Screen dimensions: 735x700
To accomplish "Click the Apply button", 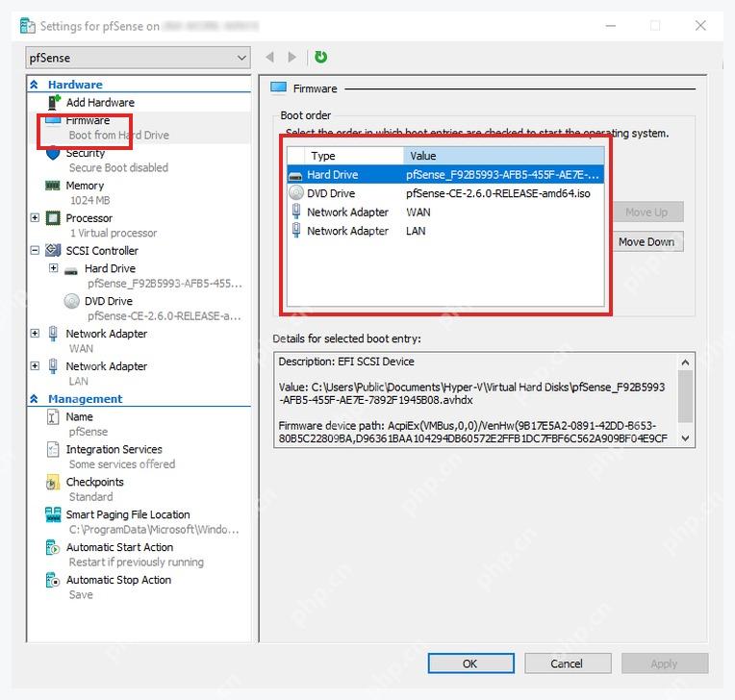I will tap(664, 663).
